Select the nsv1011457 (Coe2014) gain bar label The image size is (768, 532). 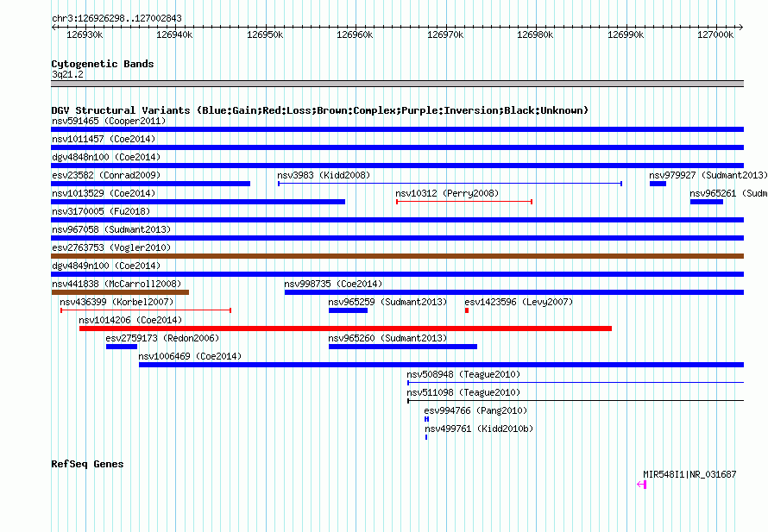click(104, 139)
